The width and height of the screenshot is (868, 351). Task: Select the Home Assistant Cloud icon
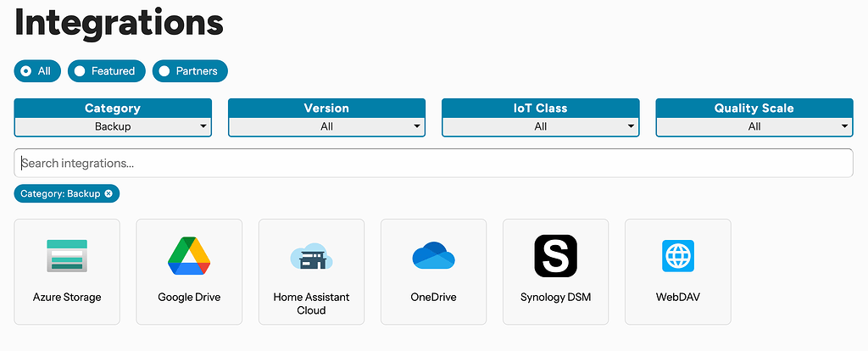point(312,256)
